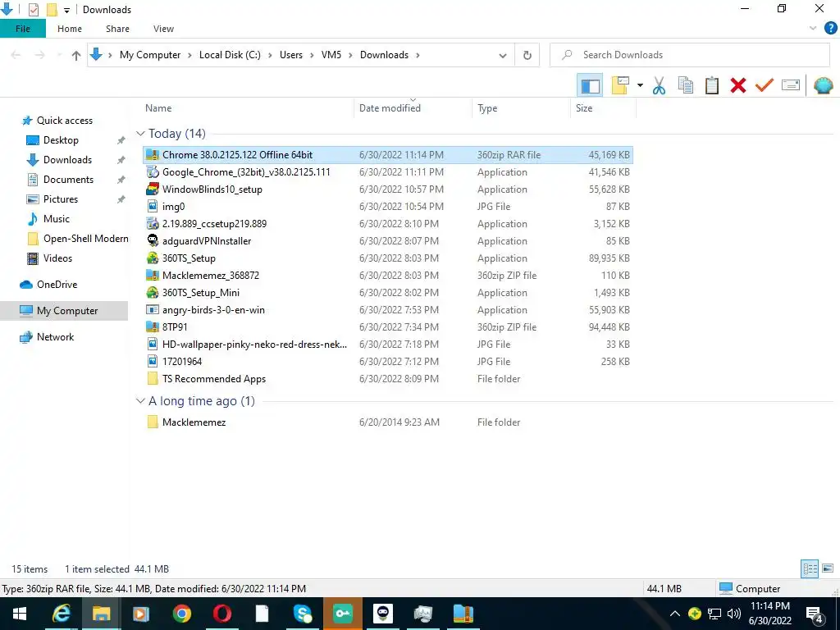The height and width of the screenshot is (630, 840).
Task: Toggle the navigation pane toolbar button
Action: coord(590,85)
